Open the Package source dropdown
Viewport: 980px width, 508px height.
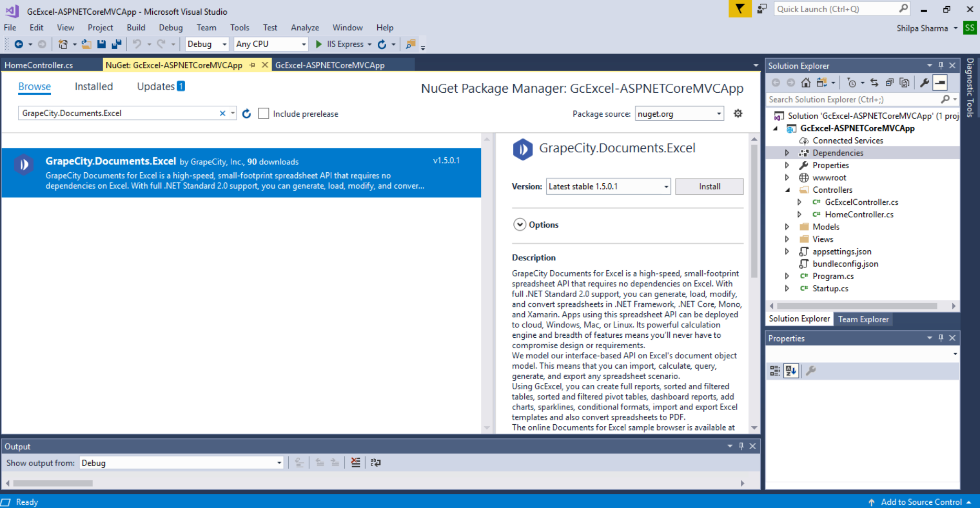pos(679,114)
